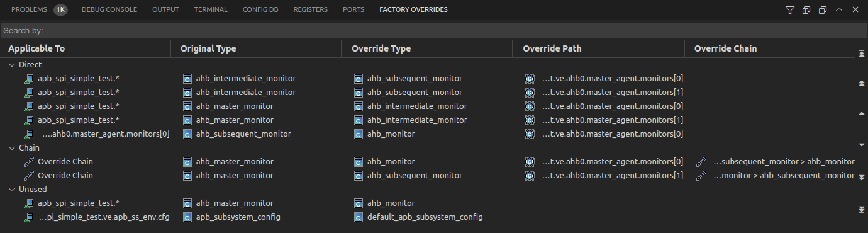
Task: Open the PORTS tab
Action: [x=353, y=10]
